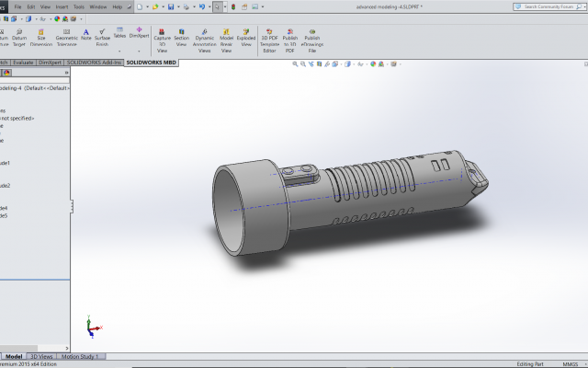Image resolution: width=588 pixels, height=368 pixels.
Task: Click the Section View tool in ribbon
Action: 181,38
